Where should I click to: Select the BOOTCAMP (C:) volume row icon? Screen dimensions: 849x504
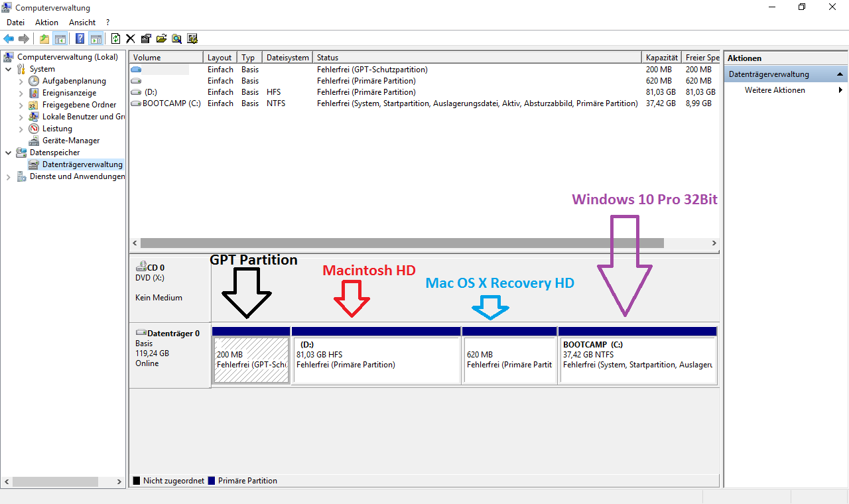[136, 103]
